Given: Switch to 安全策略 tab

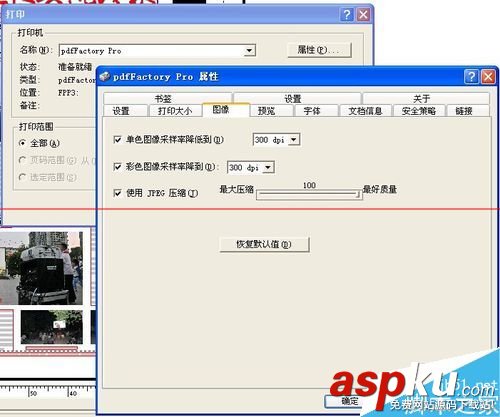Looking at the screenshot, I should pos(419,110).
